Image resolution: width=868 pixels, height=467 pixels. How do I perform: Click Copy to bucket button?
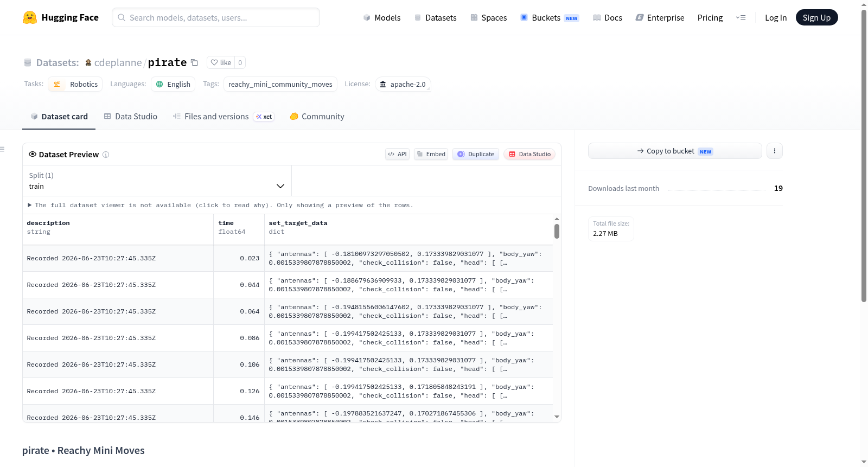(675, 151)
